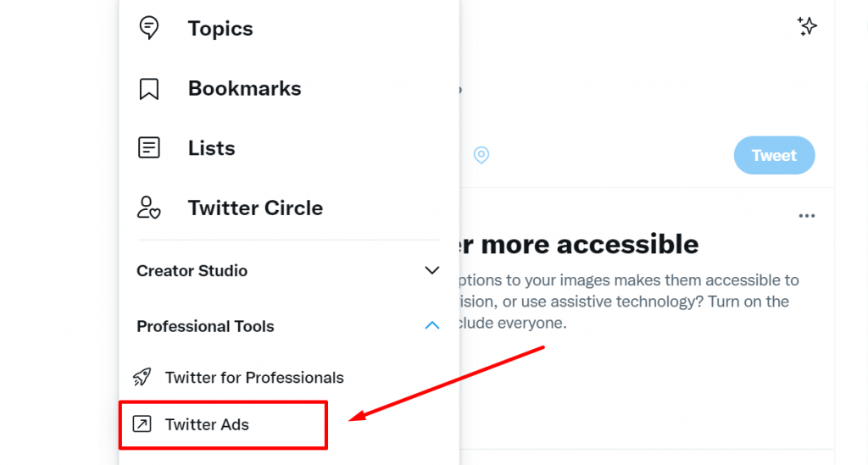
Task: Open the Bookmarks menu item text
Action: [x=244, y=88]
